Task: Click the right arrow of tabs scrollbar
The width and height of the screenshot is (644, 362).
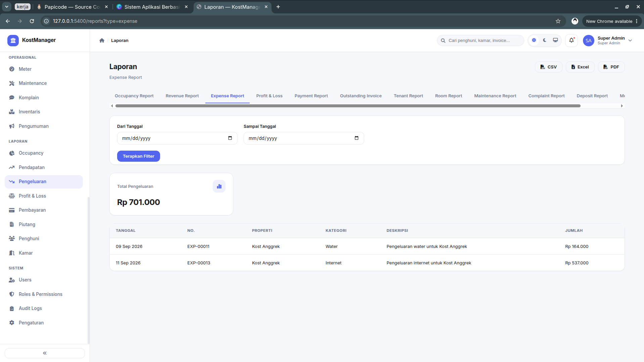Action: (622, 106)
